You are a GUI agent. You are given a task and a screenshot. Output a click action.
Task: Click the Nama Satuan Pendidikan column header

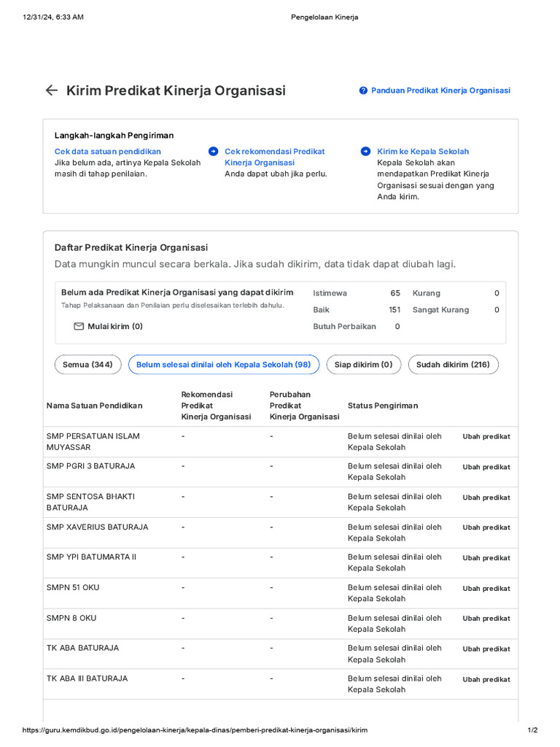[x=95, y=406]
